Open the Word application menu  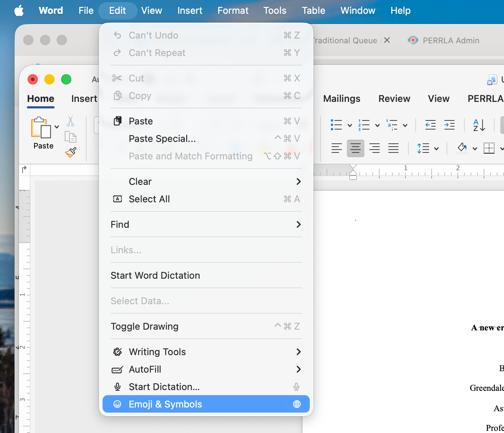pyautogui.click(x=51, y=11)
